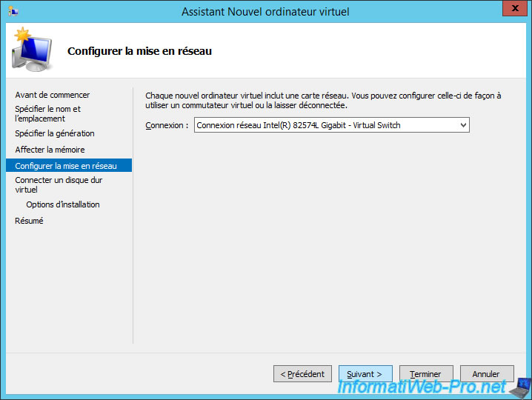Viewport: 532px width, 400px height.
Task: Expand the Connexion dropdown arrow
Action: (x=463, y=125)
